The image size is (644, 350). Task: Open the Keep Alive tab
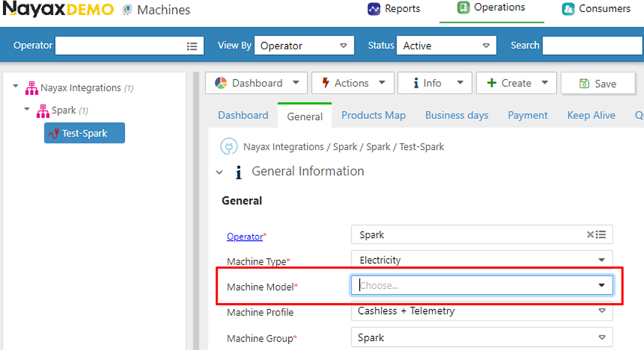coord(591,115)
